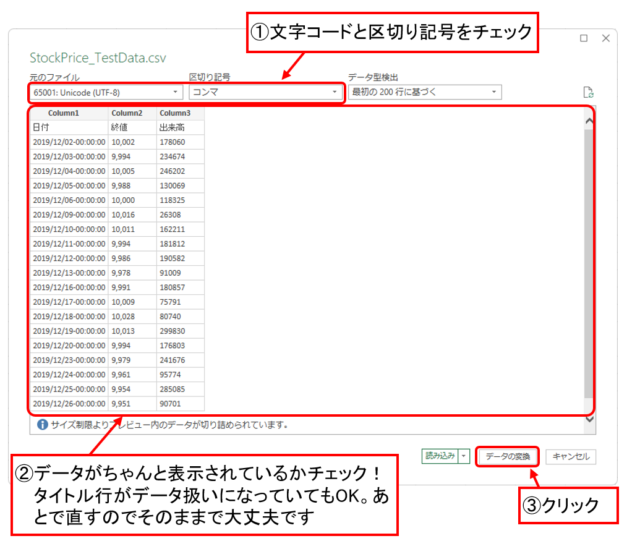Open the file origin encoding dropdown
The image size is (640, 541).
click(x=106, y=93)
